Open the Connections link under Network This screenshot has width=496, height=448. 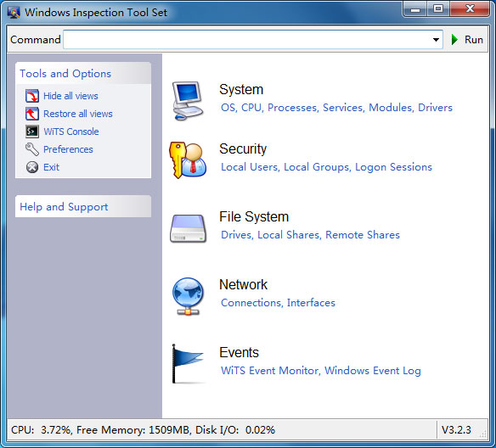[251, 303]
